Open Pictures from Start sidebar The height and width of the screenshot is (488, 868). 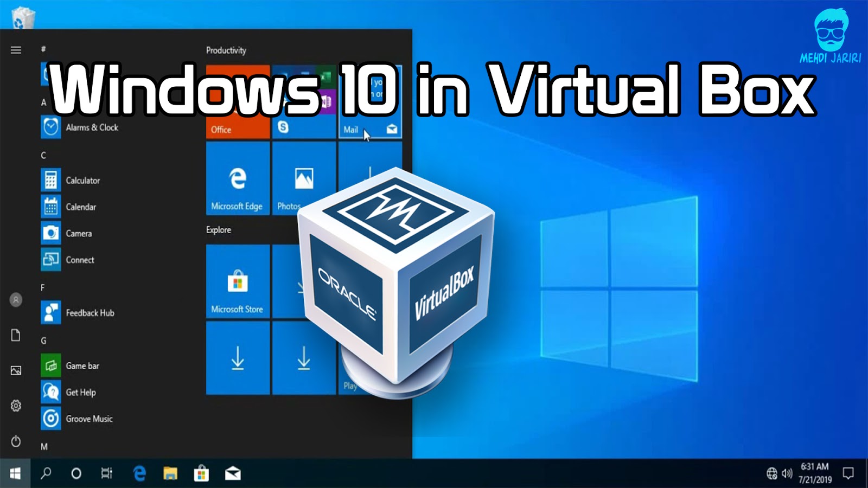[x=16, y=370]
